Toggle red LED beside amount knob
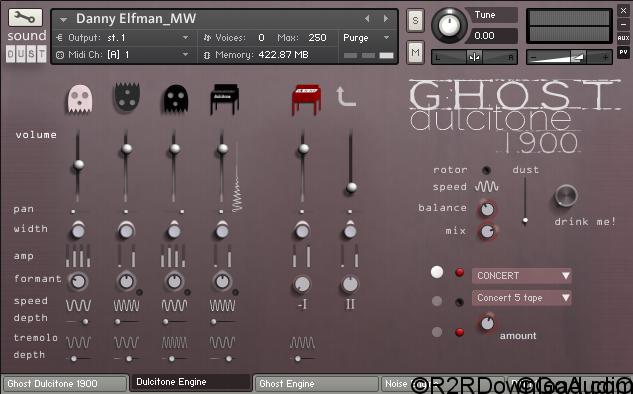This screenshot has height=394, width=633. point(459,333)
